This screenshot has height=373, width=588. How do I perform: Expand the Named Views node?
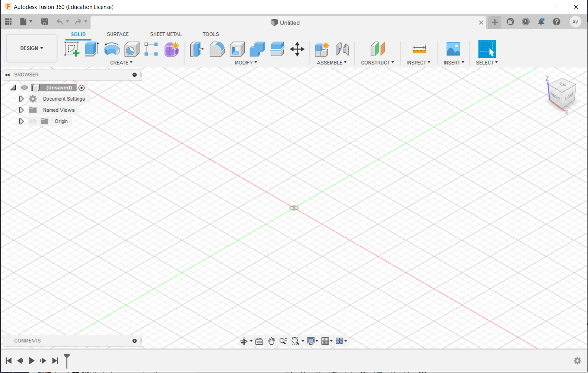click(x=21, y=110)
